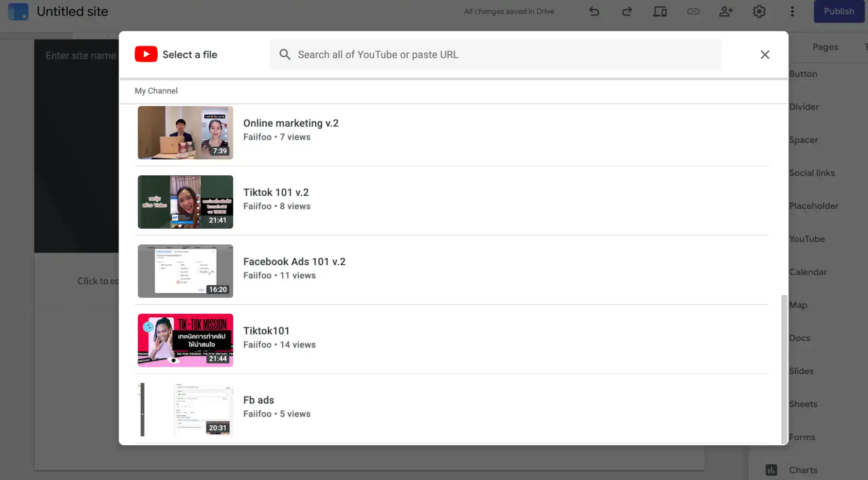The height and width of the screenshot is (480, 868).
Task: Close the Select a file dialog
Action: (765, 54)
